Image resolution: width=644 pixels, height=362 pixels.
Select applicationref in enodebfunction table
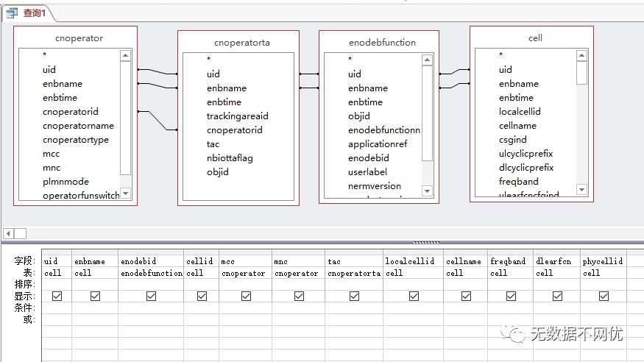coord(378,144)
